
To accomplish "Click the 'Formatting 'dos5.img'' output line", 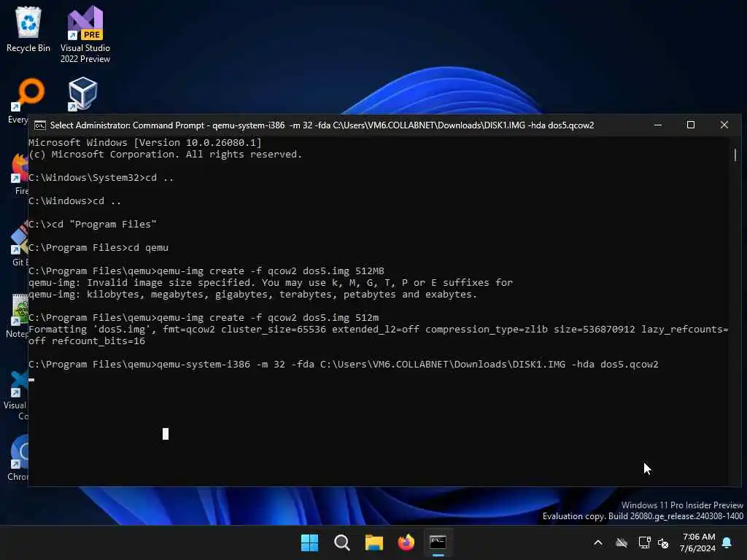I will 379,329.
